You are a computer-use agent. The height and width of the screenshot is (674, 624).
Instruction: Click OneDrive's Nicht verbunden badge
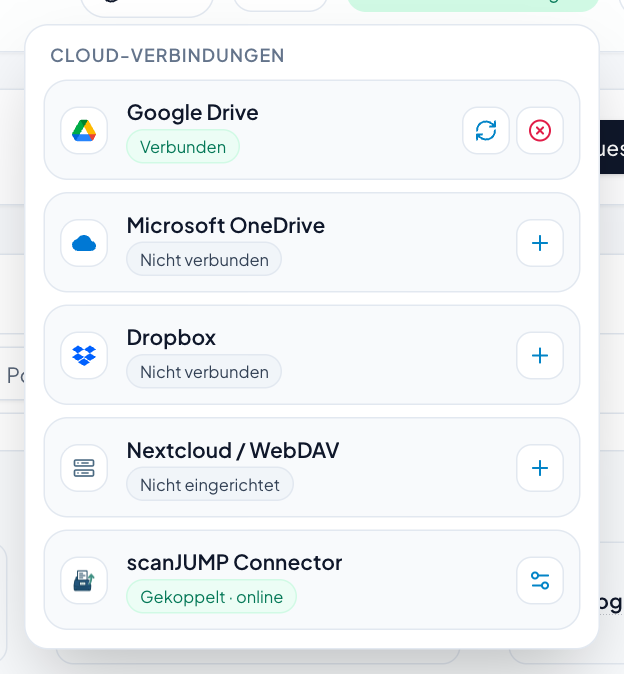pos(204,259)
